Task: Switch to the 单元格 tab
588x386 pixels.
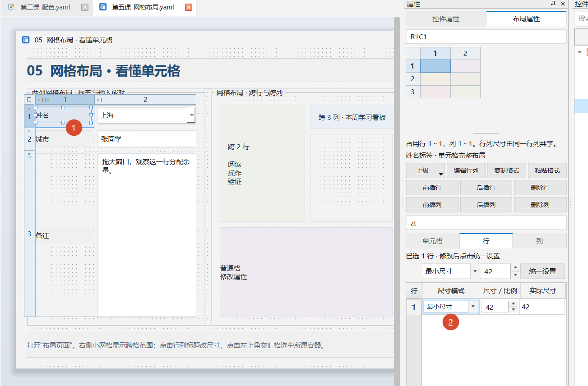Action: pos(432,241)
